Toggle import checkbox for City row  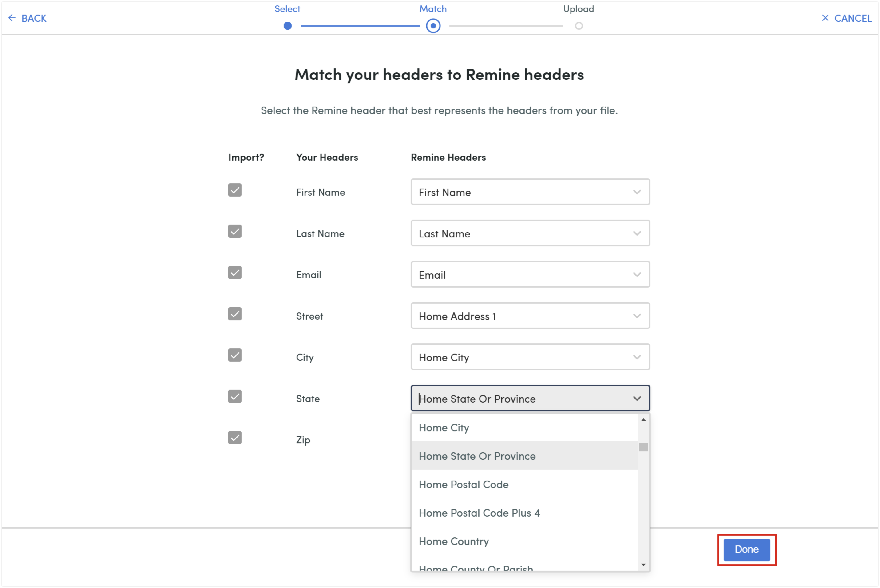pyautogui.click(x=235, y=355)
